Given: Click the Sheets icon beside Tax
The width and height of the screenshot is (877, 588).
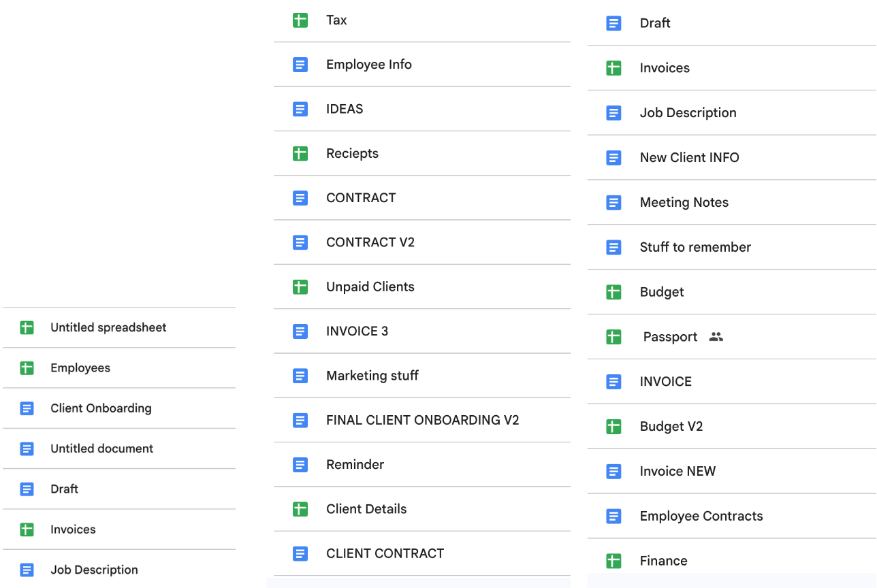Looking at the screenshot, I should pyautogui.click(x=300, y=20).
